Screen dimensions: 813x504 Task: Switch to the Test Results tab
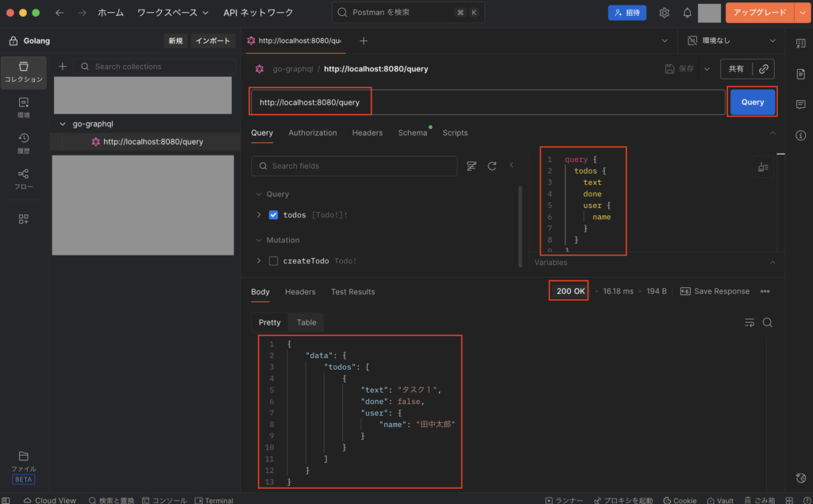pos(353,292)
